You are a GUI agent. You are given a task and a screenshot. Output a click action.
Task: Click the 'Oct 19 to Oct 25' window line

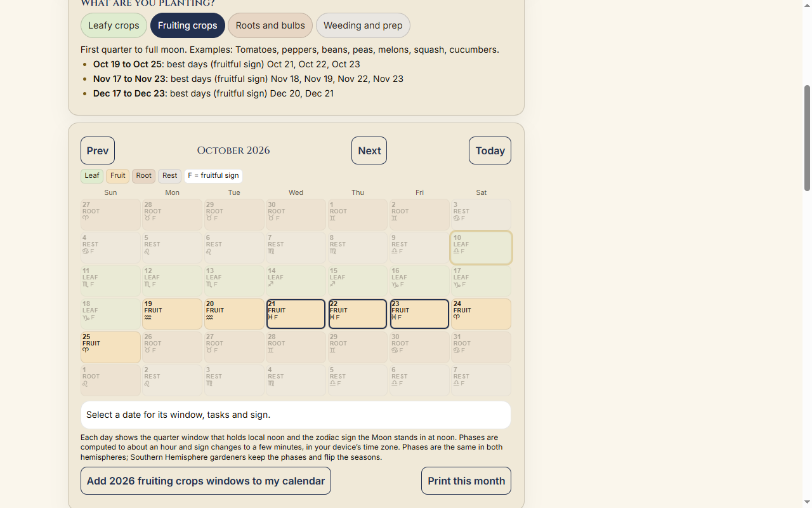coord(226,64)
